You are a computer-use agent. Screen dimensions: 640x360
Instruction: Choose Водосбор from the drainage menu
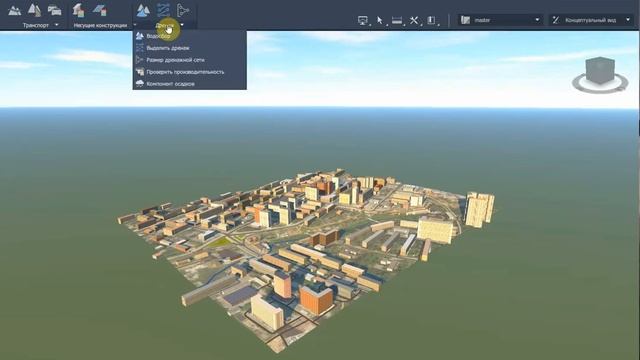(189, 36)
